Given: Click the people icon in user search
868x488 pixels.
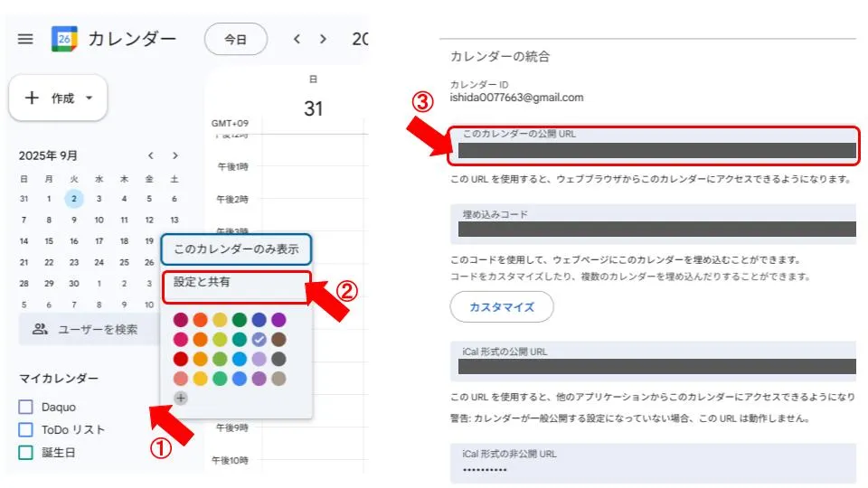Looking at the screenshot, I should point(40,330).
